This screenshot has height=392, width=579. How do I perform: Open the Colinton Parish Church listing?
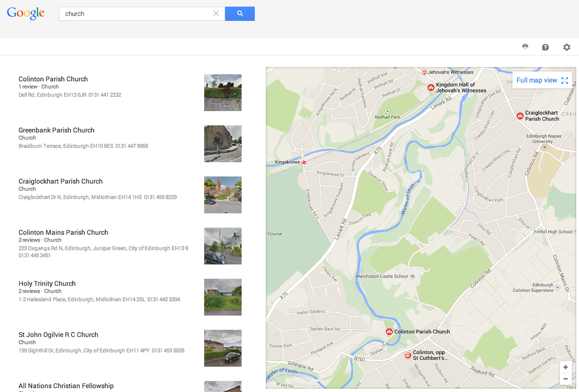coord(53,79)
